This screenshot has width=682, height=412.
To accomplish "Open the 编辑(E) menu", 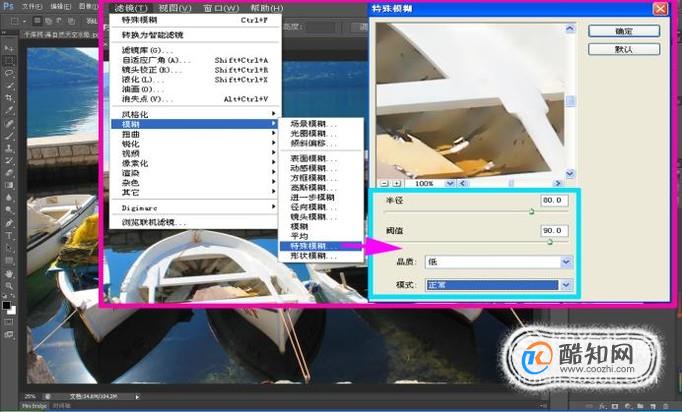I will [60, 7].
